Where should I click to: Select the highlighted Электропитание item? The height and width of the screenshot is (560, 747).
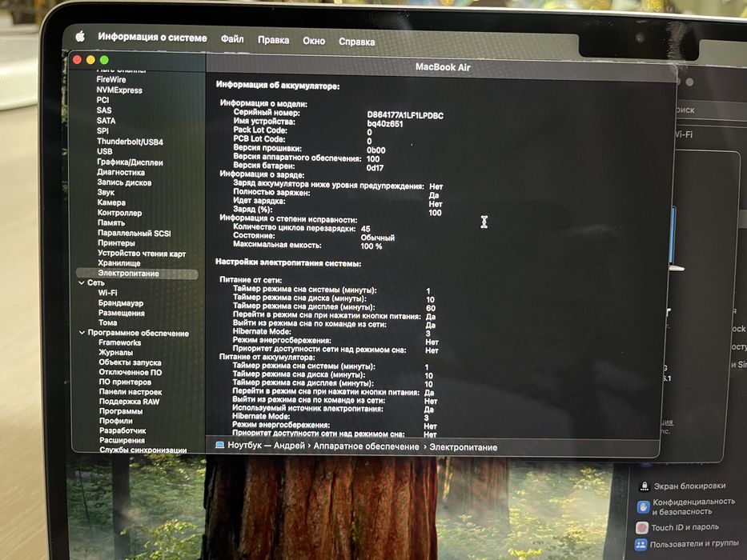coord(137,274)
